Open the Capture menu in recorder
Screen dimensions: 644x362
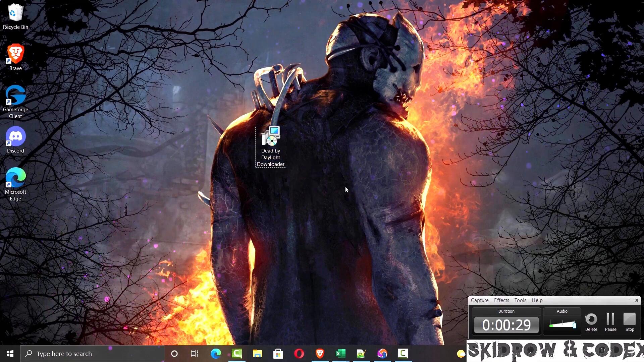[479, 300]
